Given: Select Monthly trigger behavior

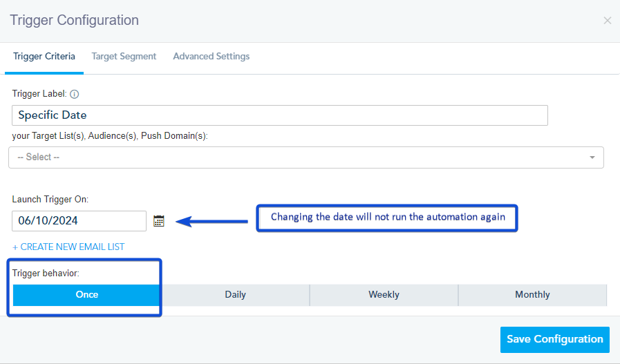Looking at the screenshot, I should [532, 295].
